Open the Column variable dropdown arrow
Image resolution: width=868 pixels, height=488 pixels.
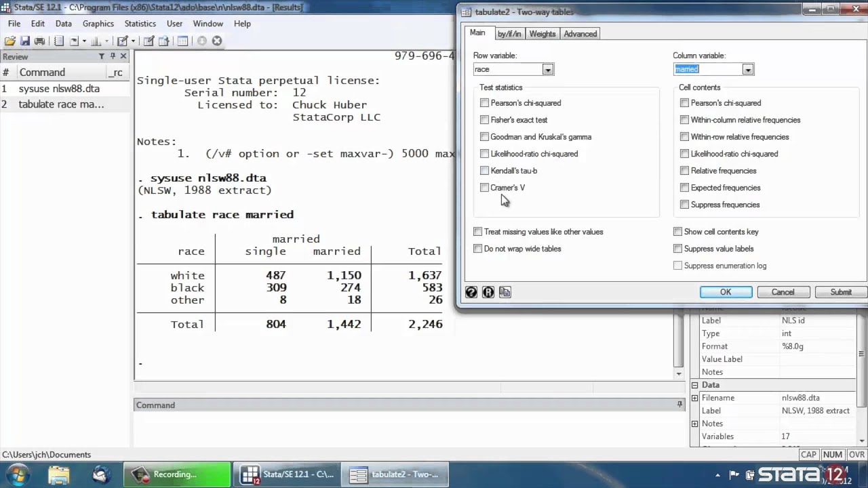748,69
